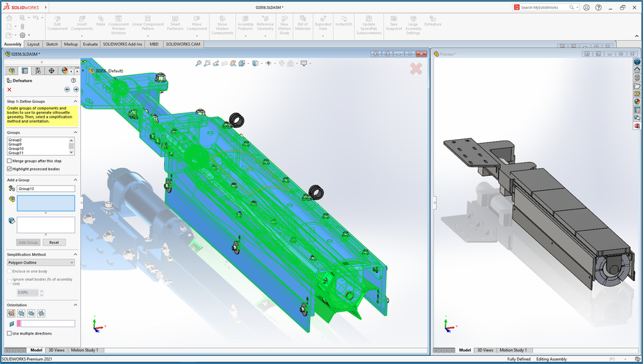Select the fourth Orientation view icon
Screen dimensions: 643x364
point(41,313)
